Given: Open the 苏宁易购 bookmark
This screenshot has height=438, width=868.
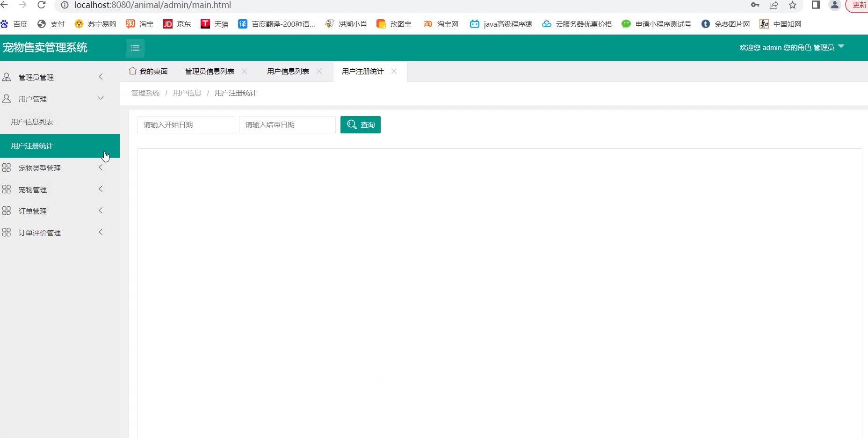Looking at the screenshot, I should [95, 24].
